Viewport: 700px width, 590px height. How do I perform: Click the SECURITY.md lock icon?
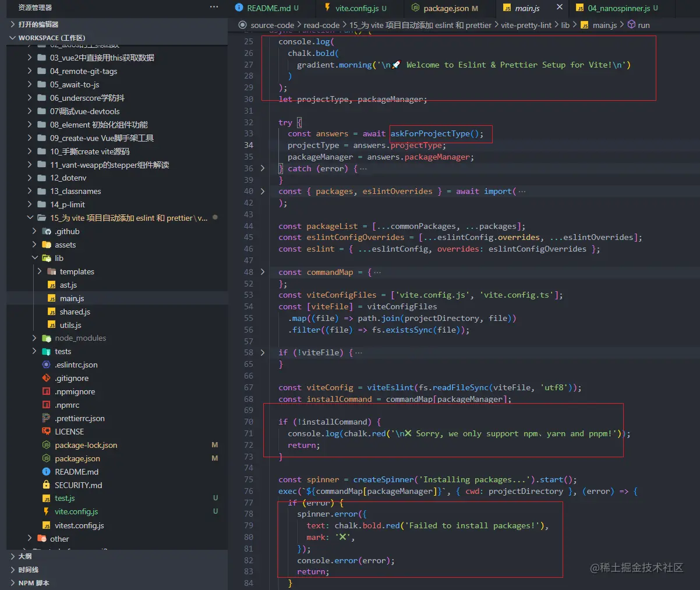(x=47, y=485)
